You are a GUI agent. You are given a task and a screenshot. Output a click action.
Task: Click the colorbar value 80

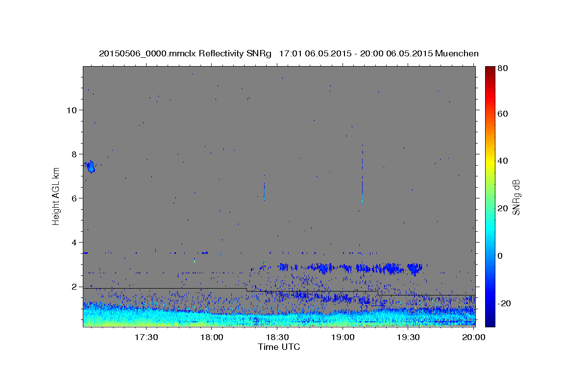pos(502,69)
